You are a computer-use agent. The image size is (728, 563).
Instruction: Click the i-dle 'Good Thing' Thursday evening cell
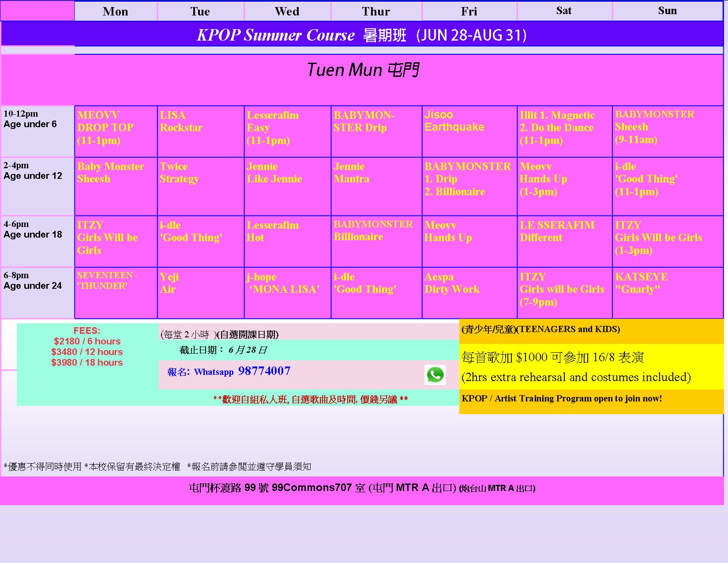point(377,293)
